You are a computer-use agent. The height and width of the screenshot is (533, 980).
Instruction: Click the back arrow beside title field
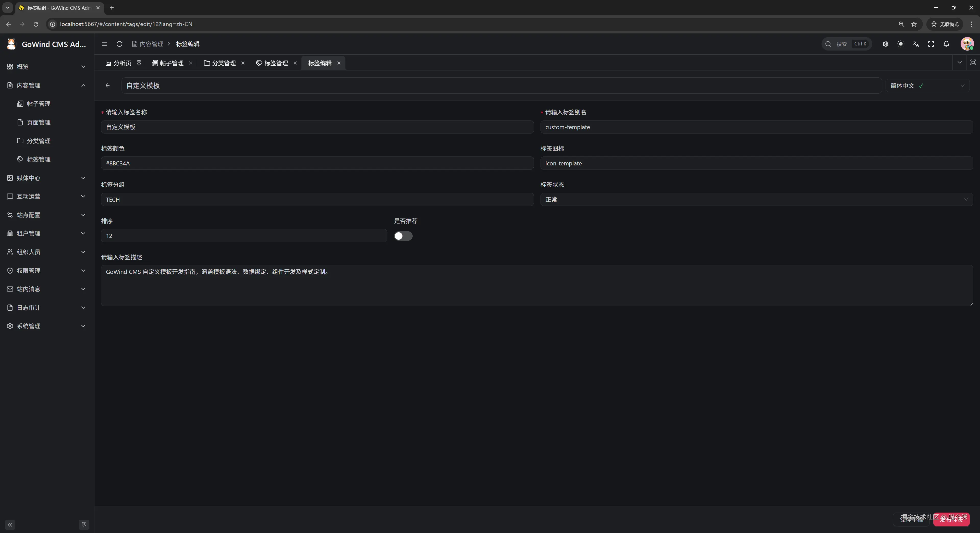point(108,86)
